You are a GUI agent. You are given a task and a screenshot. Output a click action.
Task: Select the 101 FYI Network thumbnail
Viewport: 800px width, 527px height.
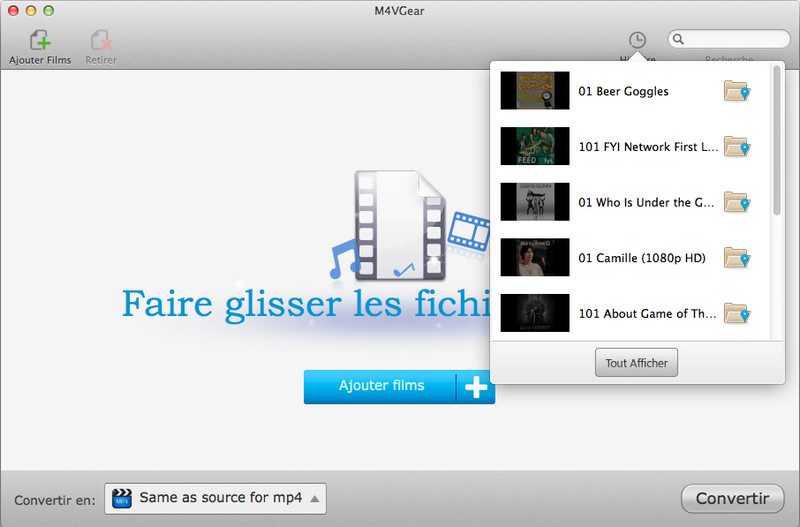pyautogui.click(x=535, y=146)
